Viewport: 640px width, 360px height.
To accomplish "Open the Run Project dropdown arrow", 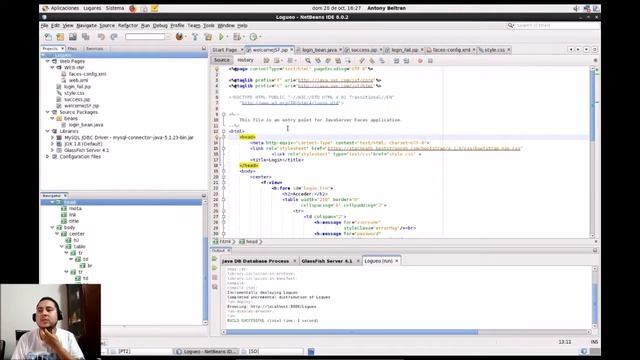I will [x=227, y=37].
